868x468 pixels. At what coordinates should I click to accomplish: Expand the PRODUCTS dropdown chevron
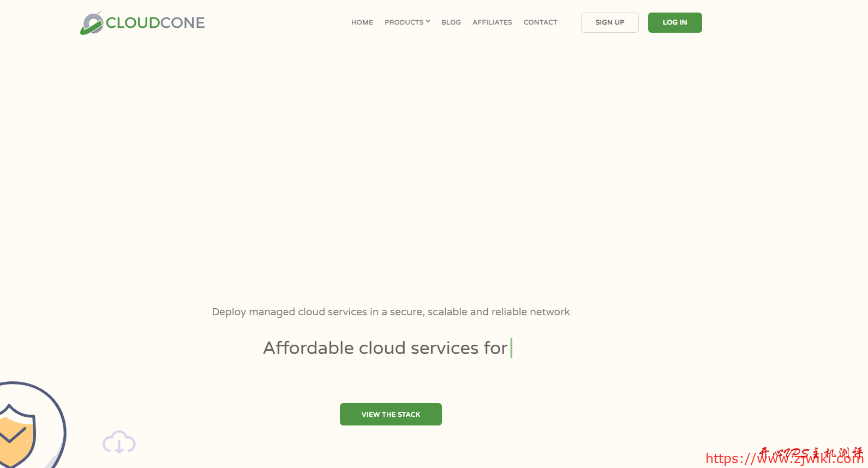point(428,22)
